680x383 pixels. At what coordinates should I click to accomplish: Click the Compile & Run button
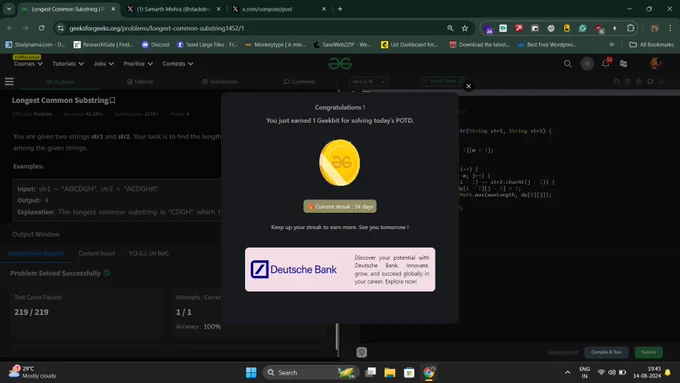pos(606,352)
